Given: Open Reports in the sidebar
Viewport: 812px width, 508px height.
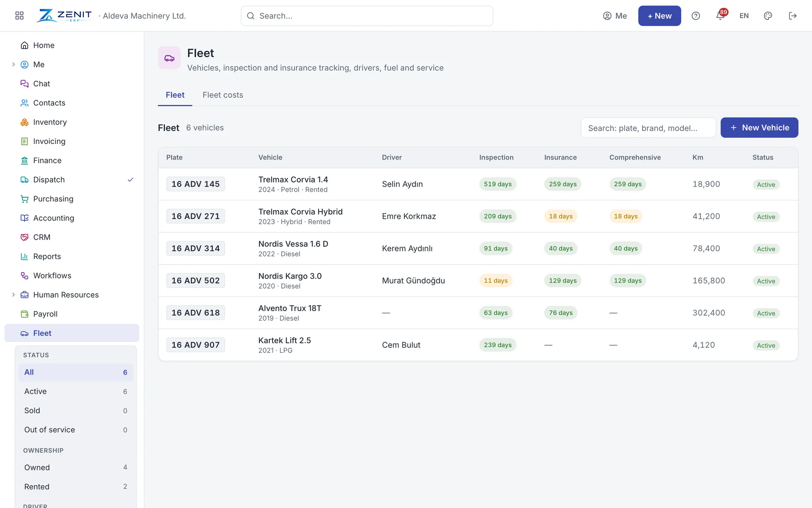Looking at the screenshot, I should tap(72, 257).
